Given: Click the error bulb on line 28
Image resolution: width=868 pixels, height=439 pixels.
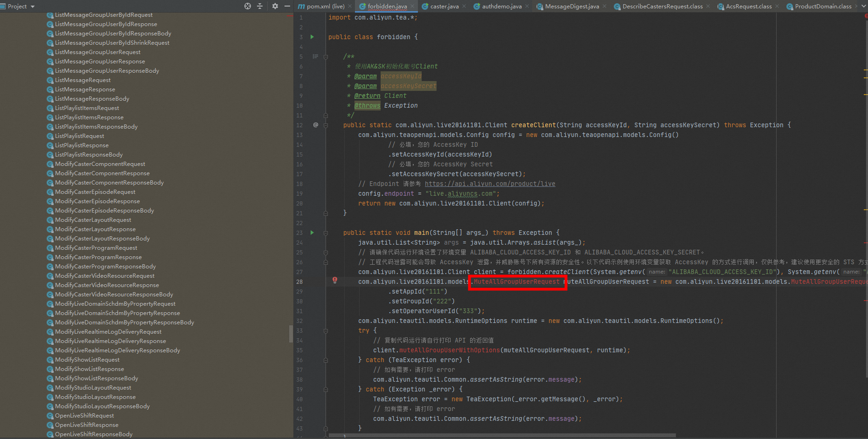Looking at the screenshot, I should (x=335, y=280).
